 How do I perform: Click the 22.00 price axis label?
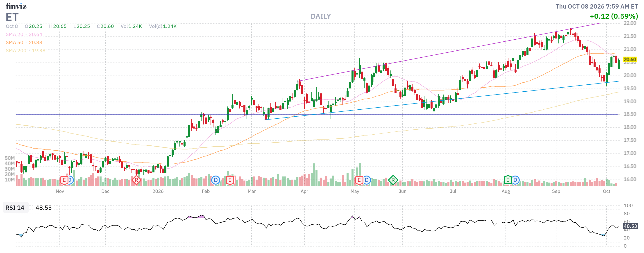click(x=630, y=23)
